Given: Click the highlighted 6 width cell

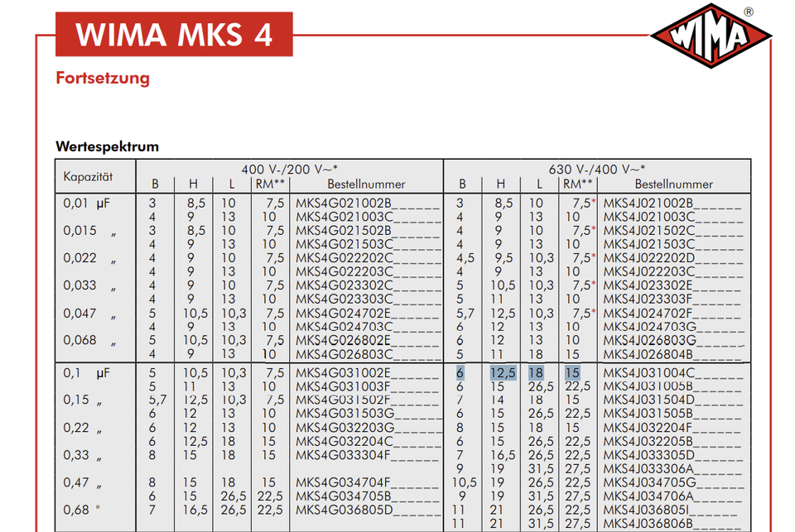Looking at the screenshot, I should (x=460, y=373).
